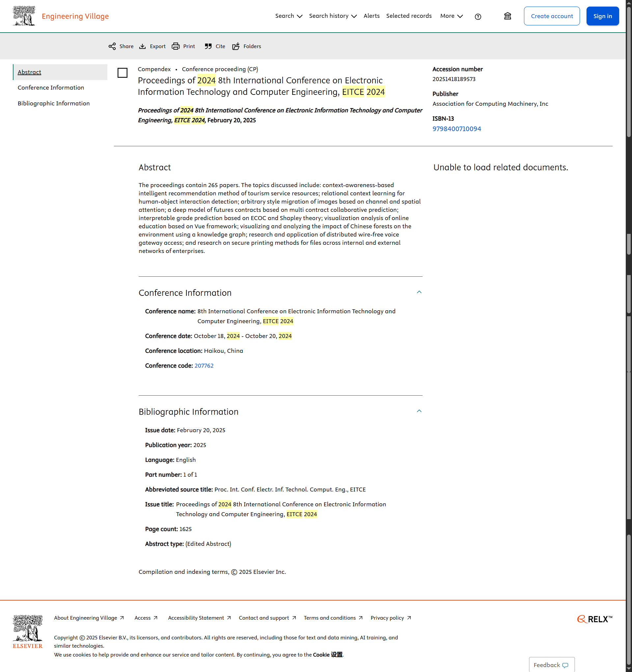
Task: Click the Cite quotation icon
Action: click(208, 46)
